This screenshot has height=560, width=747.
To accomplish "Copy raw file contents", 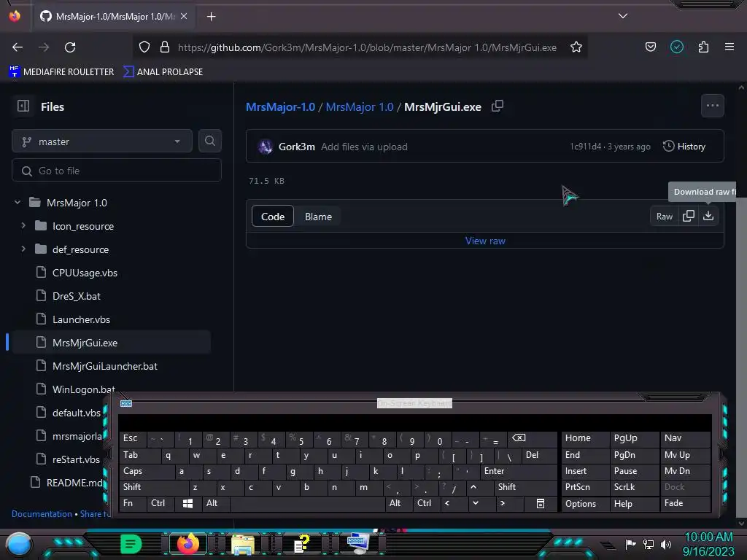I will (689, 216).
